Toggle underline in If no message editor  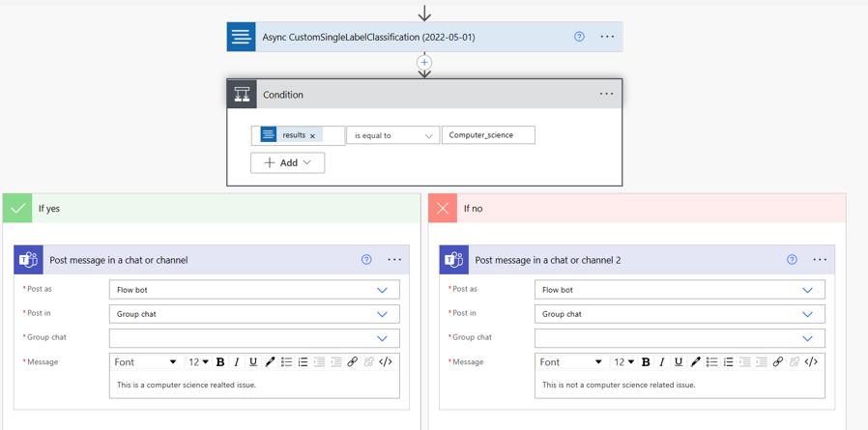tap(679, 362)
